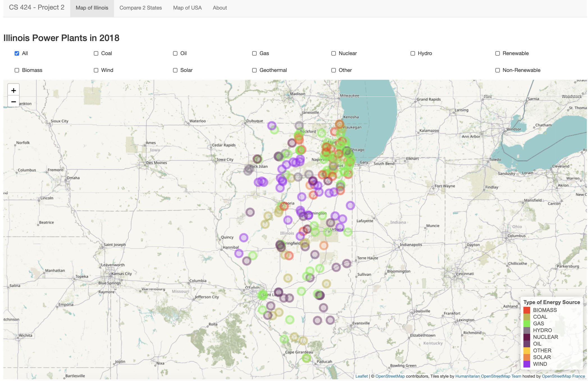Viewport: 588px width, 381px height.
Task: Click the OTHER yellow legend swatch
Action: (527, 351)
